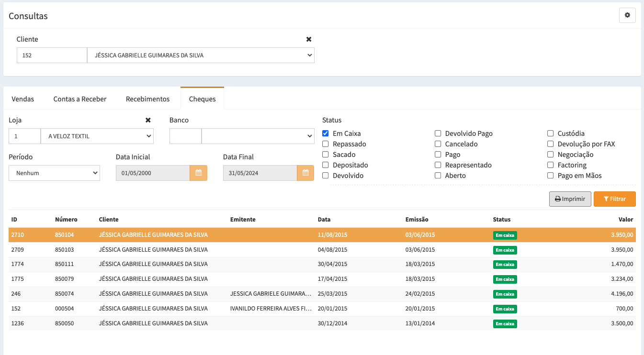644x355 pixels.
Task: Click the Banco code input field
Action: point(185,136)
